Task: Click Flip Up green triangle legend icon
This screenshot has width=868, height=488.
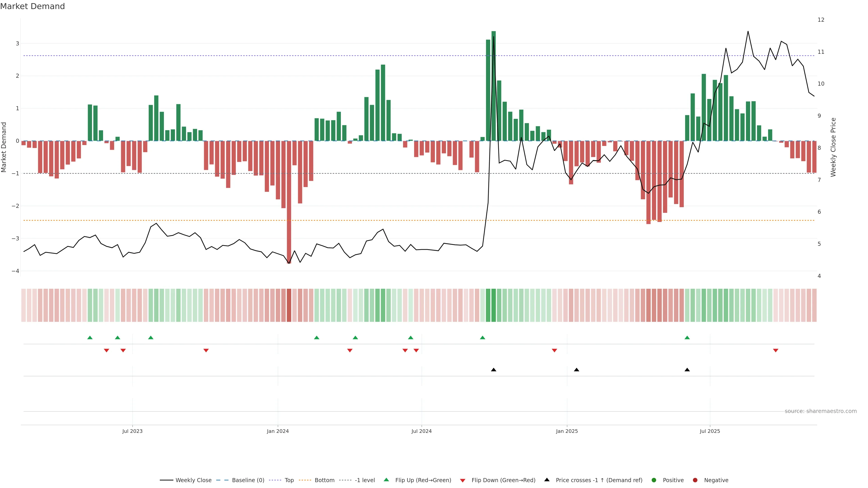Action: (x=387, y=480)
